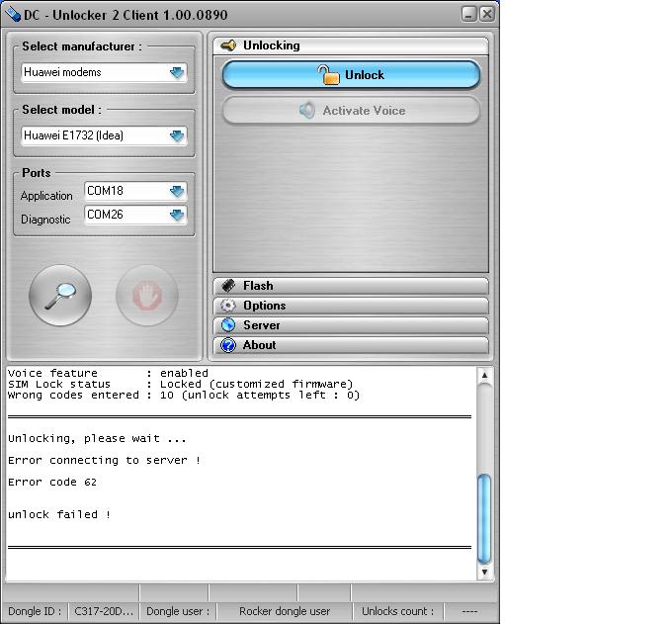Screen dimensions: 672x624
Task: Expand the Application port COM18 dropdown
Action: pos(177,191)
